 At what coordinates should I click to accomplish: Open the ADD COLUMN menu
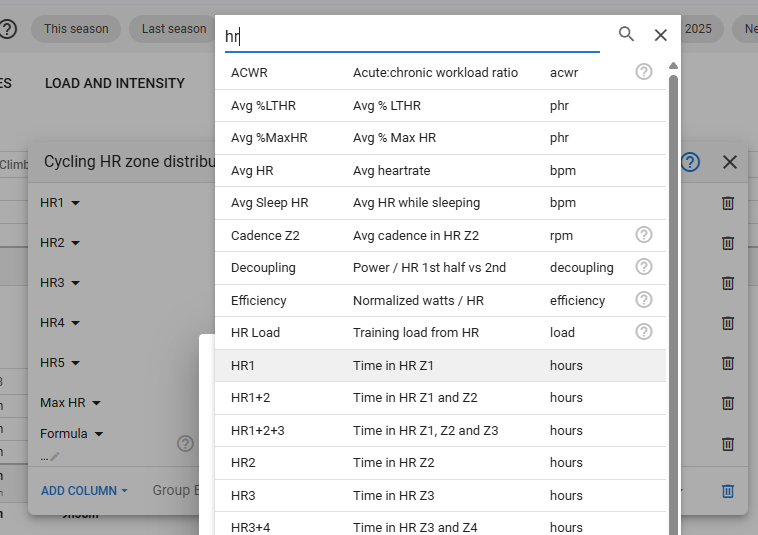[x=84, y=490]
